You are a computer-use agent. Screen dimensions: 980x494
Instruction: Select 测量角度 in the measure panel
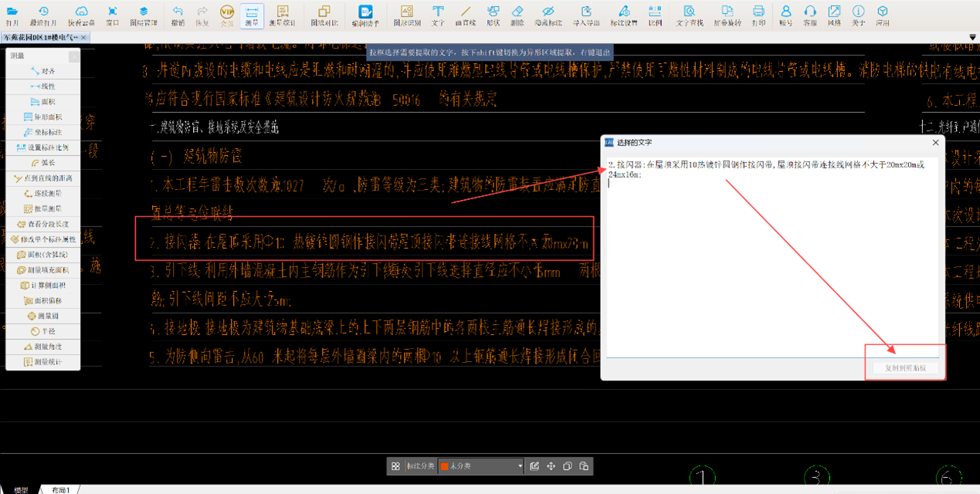click(x=42, y=347)
